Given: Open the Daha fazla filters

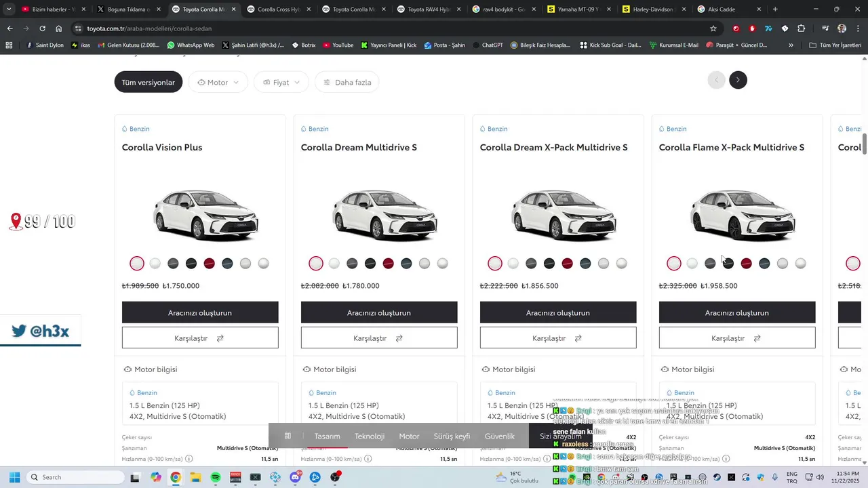Looking at the screenshot, I should [347, 82].
